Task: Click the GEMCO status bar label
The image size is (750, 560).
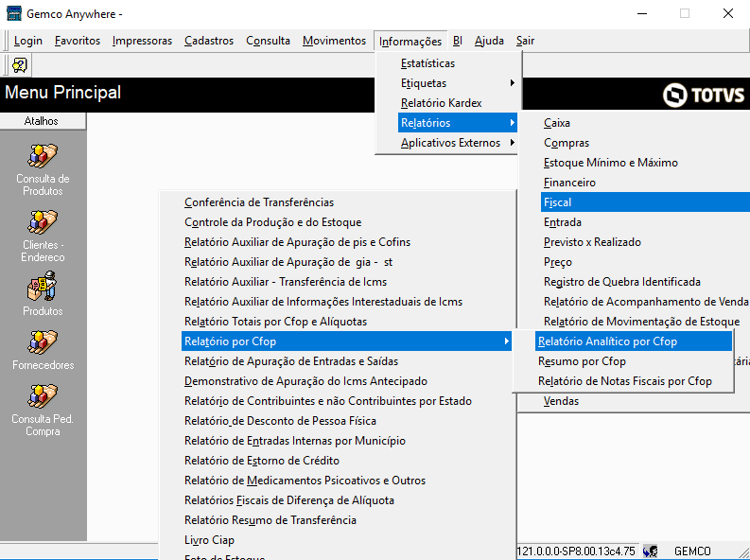Action: coord(692,551)
